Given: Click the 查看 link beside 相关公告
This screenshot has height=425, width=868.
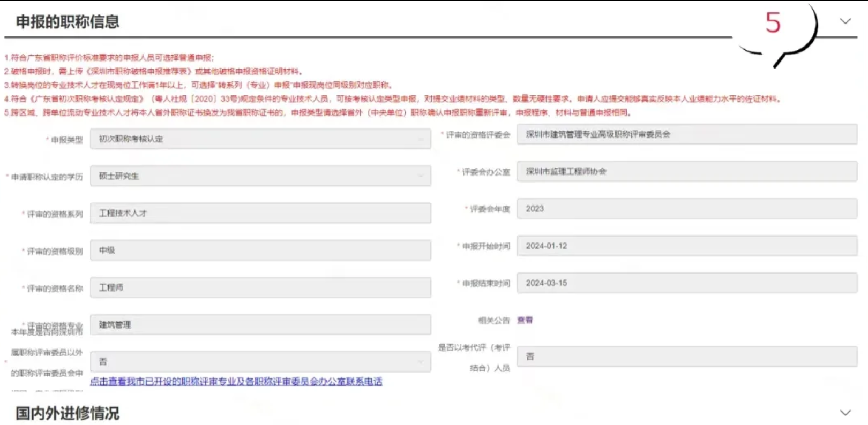Looking at the screenshot, I should coord(525,320).
